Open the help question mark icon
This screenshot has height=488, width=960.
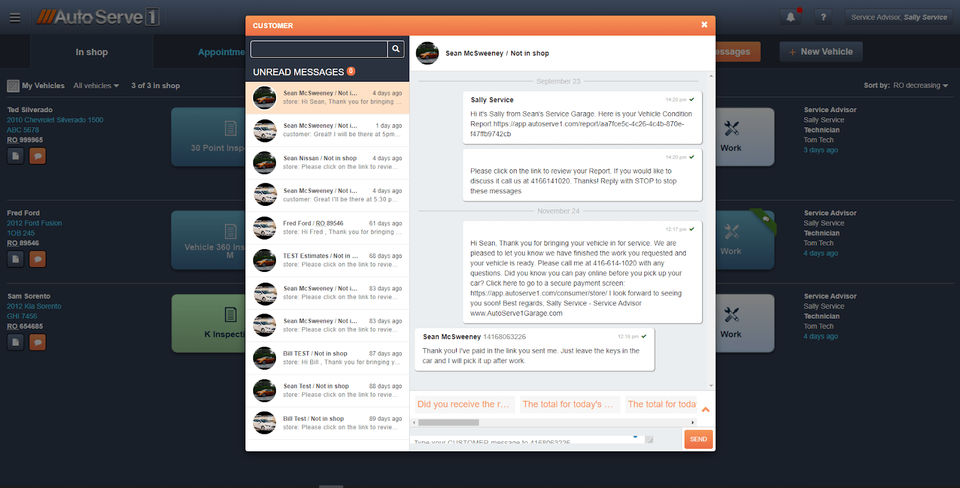click(x=823, y=17)
